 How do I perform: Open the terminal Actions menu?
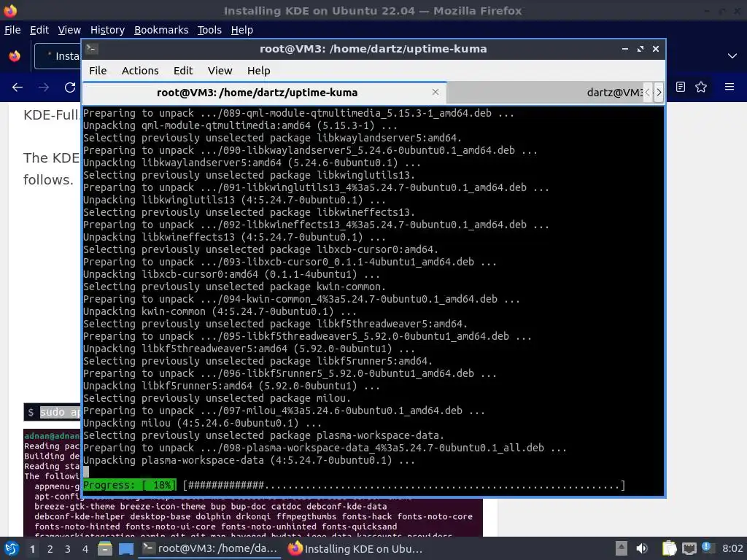[x=140, y=71]
